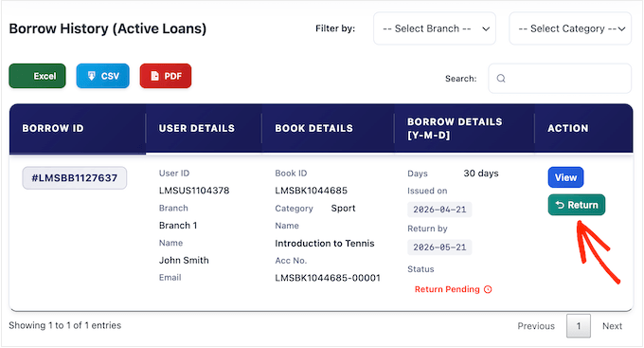Click accession number LMSBK1044685-00001
Screen dimensions: 644x348
coord(328,278)
